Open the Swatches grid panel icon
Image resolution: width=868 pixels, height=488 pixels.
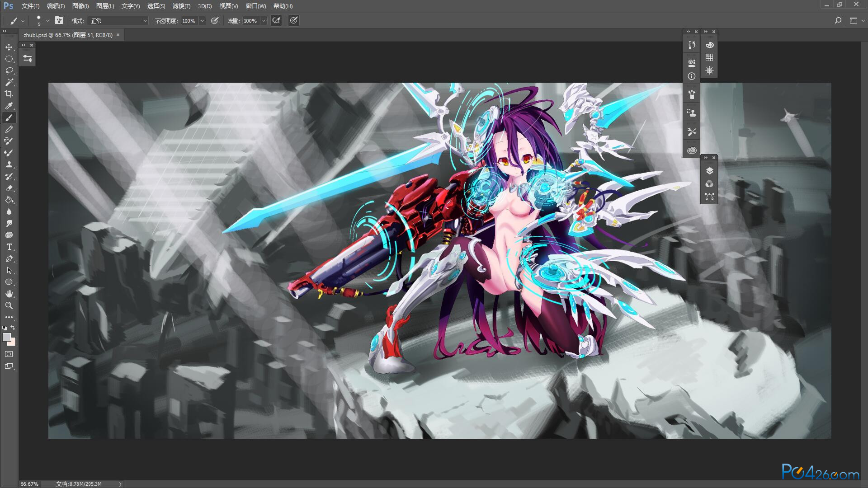pyautogui.click(x=709, y=57)
